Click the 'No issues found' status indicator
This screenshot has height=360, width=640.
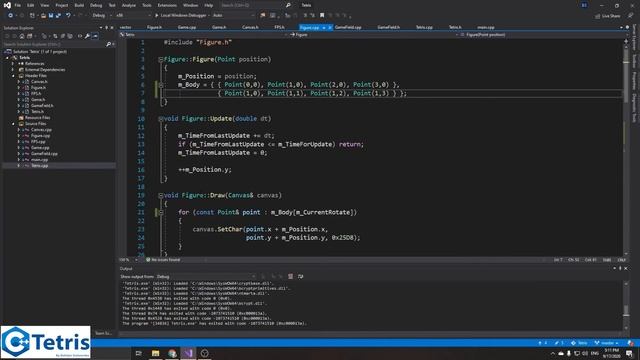(x=163, y=260)
